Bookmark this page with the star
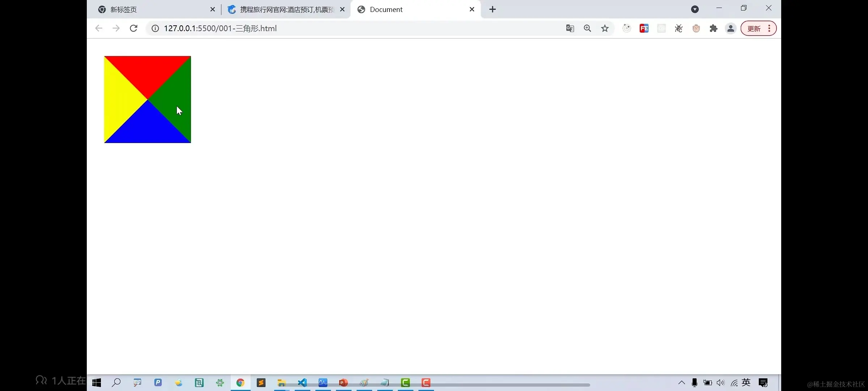Screen dimensions: 868x391 tap(605, 28)
